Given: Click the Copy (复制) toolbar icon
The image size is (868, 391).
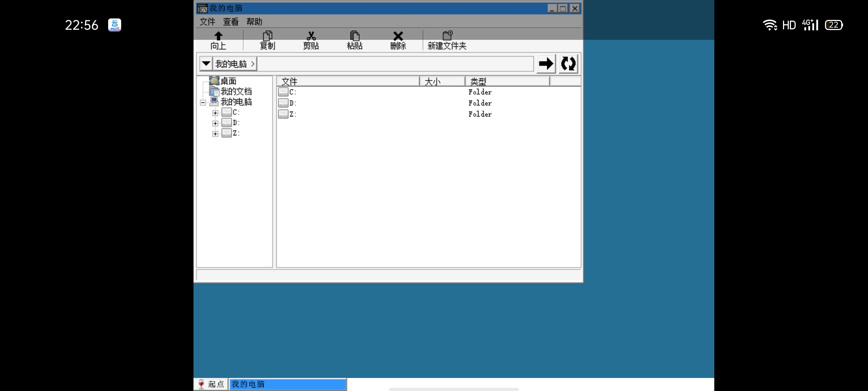Looking at the screenshot, I should (x=268, y=35).
